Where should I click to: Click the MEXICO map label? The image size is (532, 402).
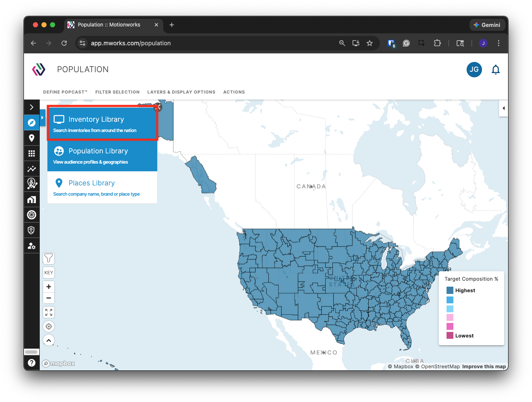point(324,352)
